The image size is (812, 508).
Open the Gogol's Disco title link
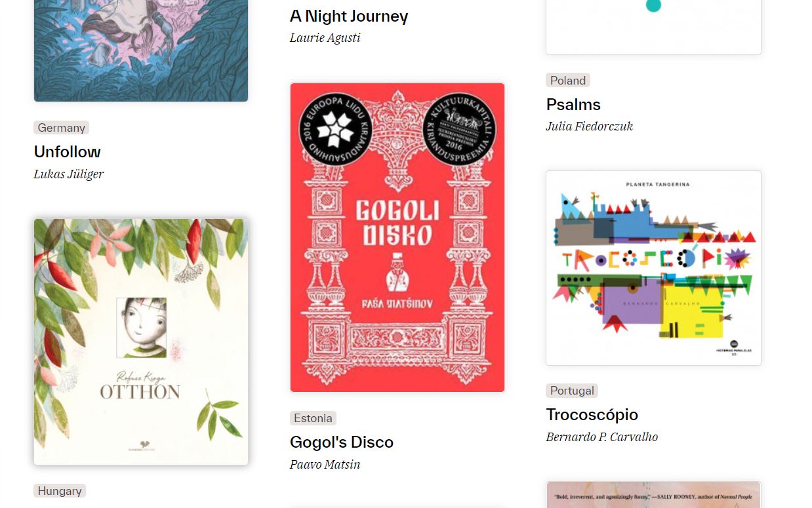click(x=342, y=442)
